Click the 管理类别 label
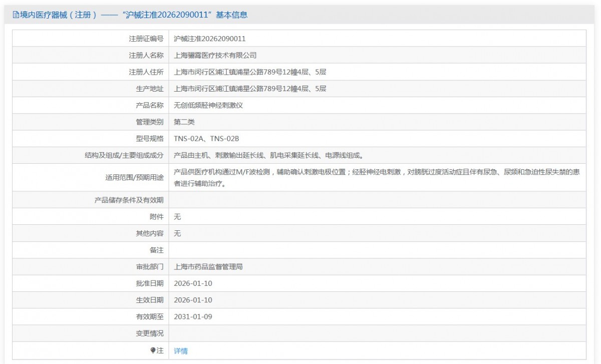The image size is (601, 364). (x=150, y=122)
